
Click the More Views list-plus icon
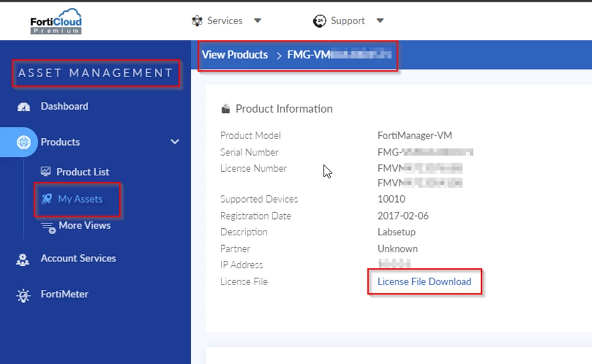coord(49,227)
